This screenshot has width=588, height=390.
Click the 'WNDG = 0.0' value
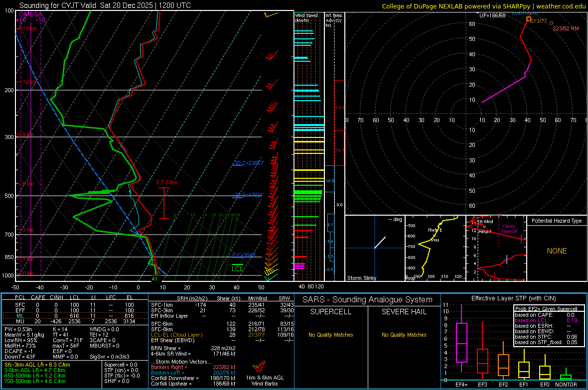pyautogui.click(x=104, y=329)
